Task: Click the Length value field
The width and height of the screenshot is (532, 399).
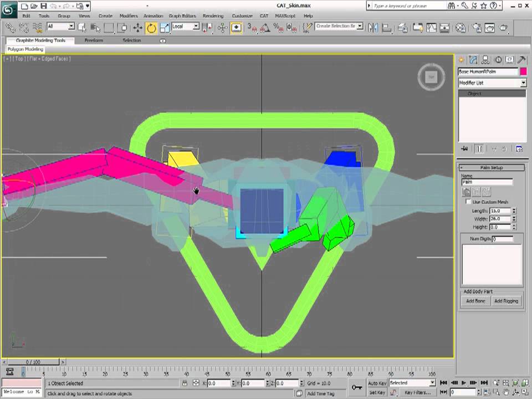Action: point(500,211)
